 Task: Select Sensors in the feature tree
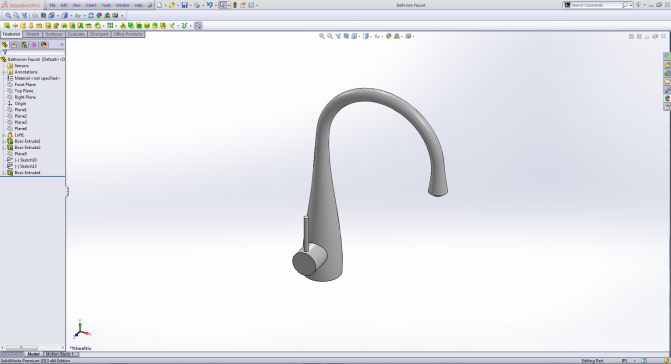click(x=22, y=66)
